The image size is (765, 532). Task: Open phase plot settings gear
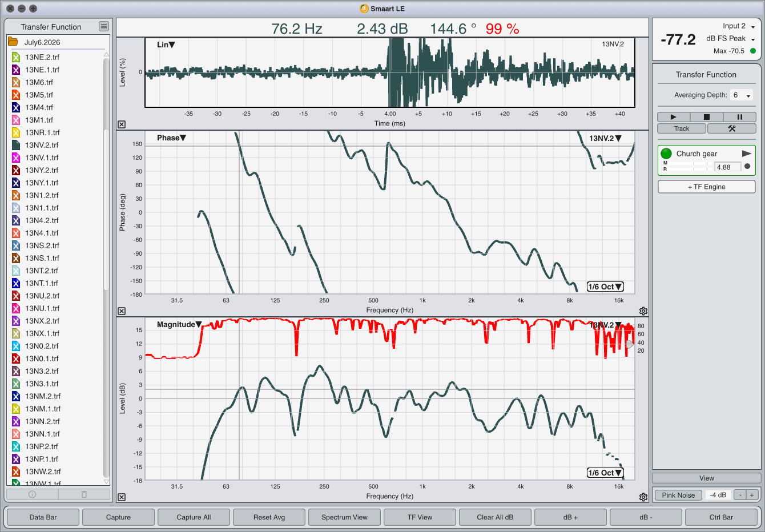643,311
